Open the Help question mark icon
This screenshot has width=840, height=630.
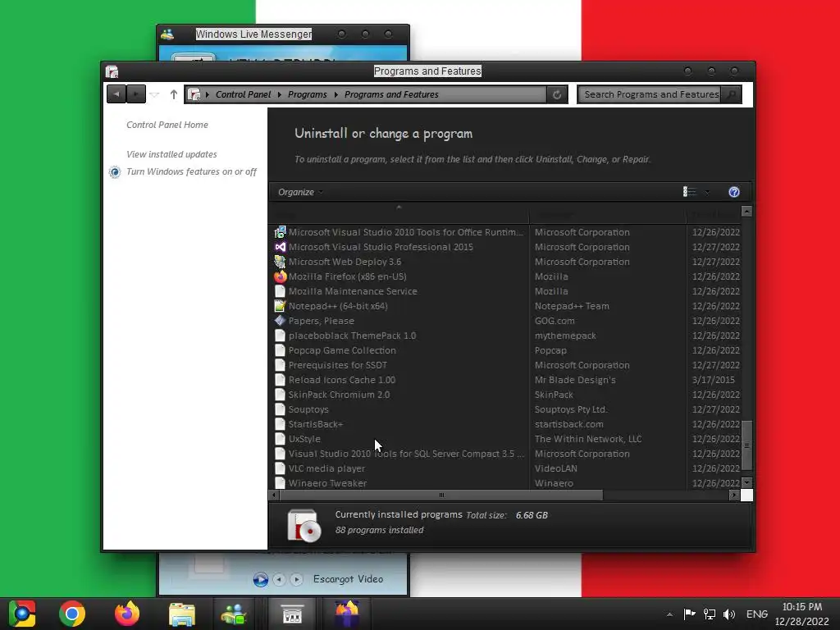(734, 192)
